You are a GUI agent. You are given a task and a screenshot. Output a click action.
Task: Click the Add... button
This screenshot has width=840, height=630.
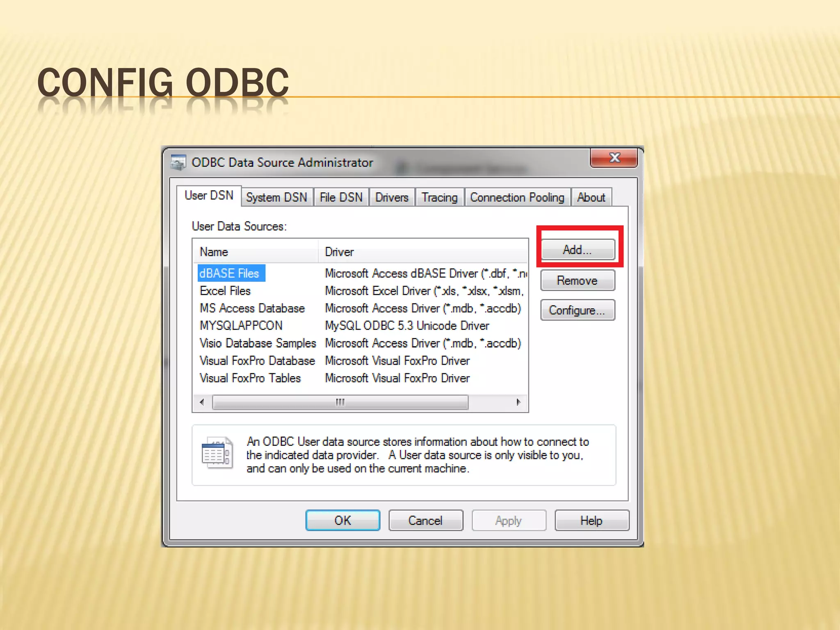point(577,249)
